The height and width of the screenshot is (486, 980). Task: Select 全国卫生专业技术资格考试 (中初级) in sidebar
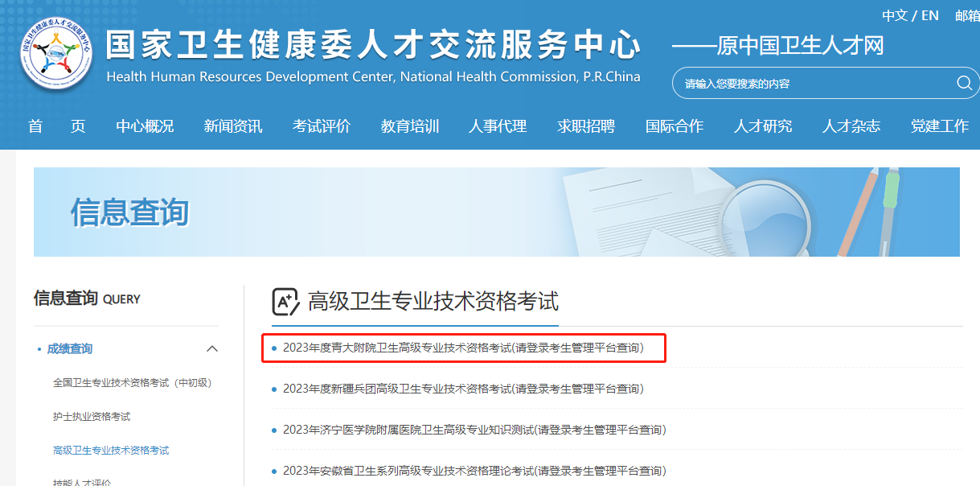pos(132,383)
